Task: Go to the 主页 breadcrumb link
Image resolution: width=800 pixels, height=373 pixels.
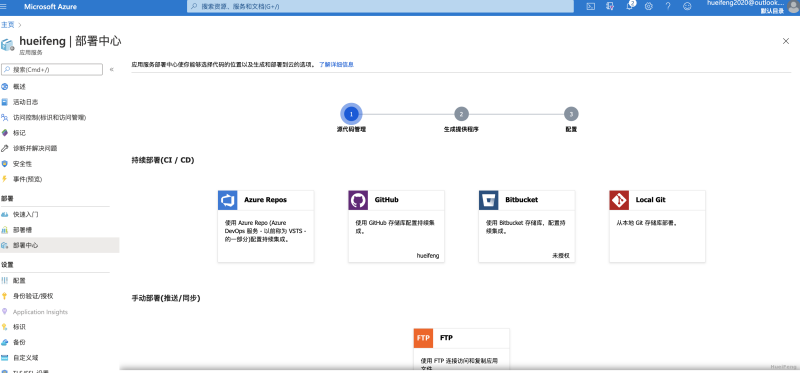Action: tap(7, 24)
